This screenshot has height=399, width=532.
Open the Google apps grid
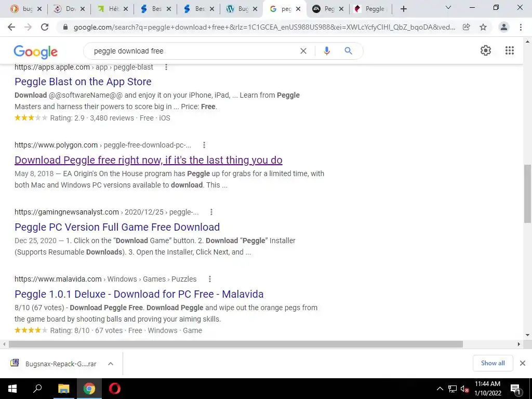tap(510, 50)
